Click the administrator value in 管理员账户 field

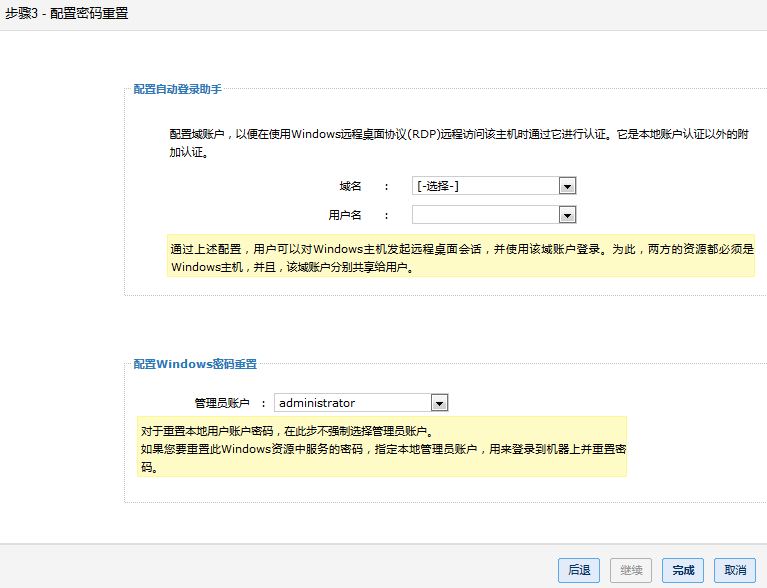(x=352, y=403)
